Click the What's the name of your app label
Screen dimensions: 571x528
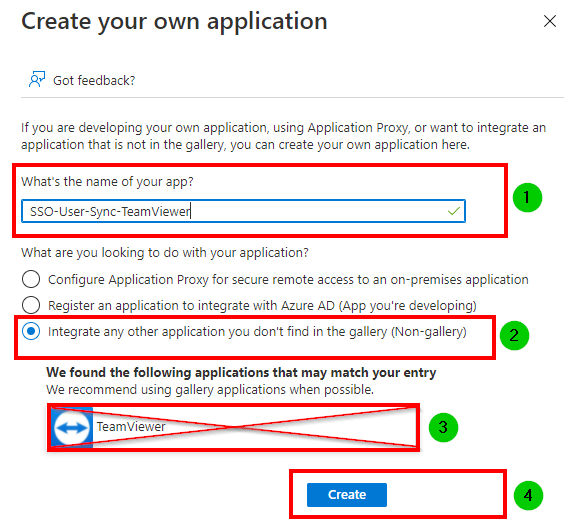107,181
